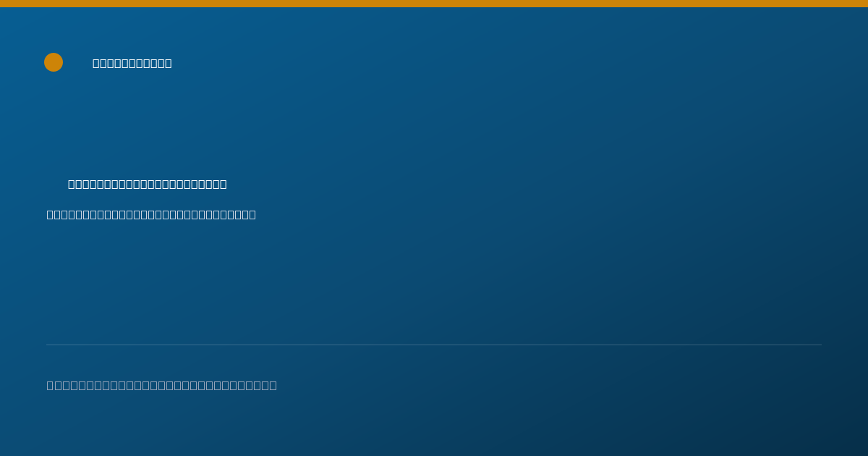Open the gray footer text line below the divider
Viewport: 868px width, 456px height.
(x=162, y=385)
